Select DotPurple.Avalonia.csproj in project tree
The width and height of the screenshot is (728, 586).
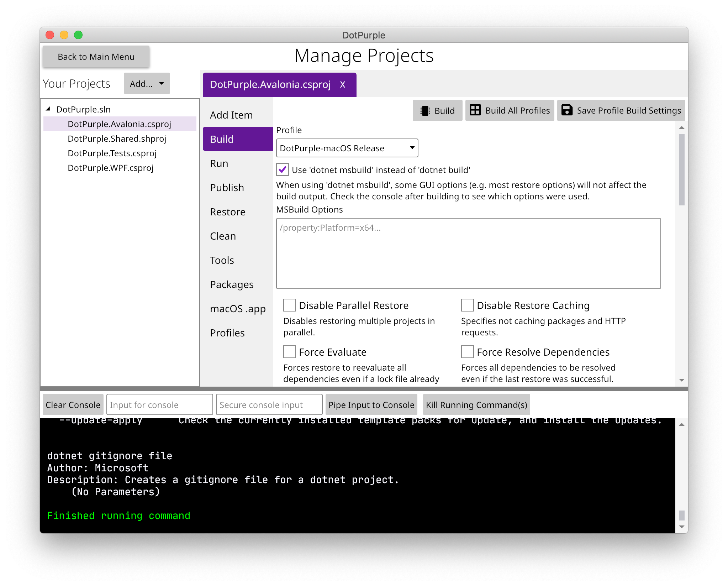click(120, 124)
